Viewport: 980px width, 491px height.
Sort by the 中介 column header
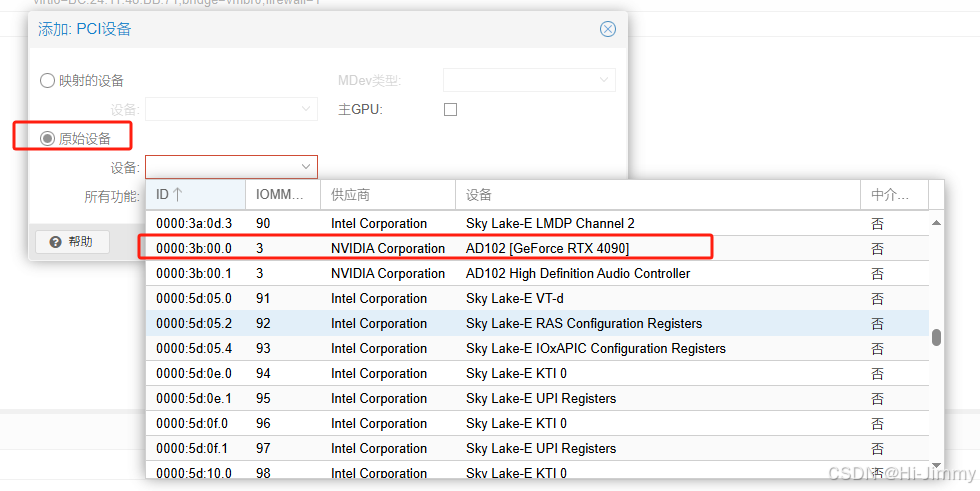pyautogui.click(x=894, y=195)
